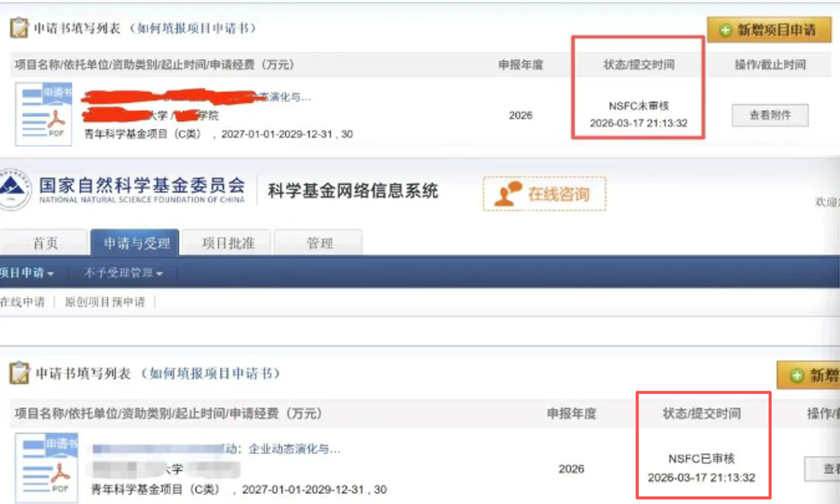Screen dimensions: 840x504
Task: Click the top application PDF document icon
Action: coord(44,114)
